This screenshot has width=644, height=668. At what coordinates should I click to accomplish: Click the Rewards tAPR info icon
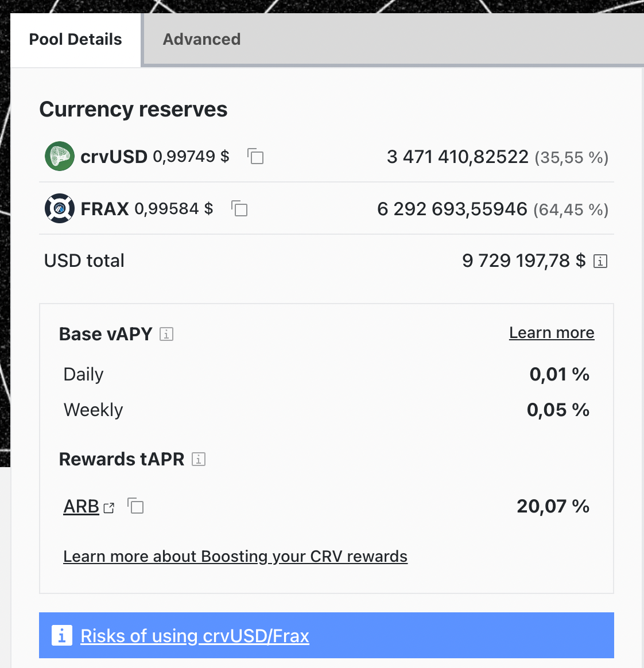pyautogui.click(x=199, y=459)
